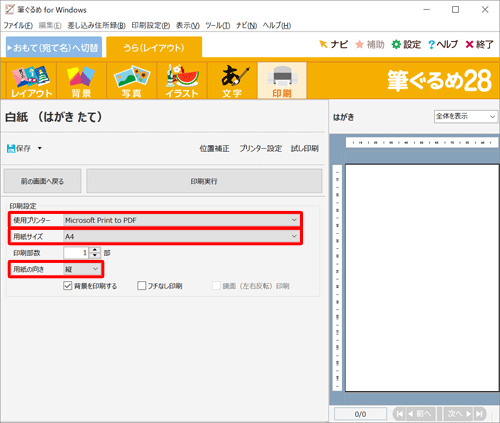This screenshot has height=423, width=500.
Task: Click 終了 red X to exit
Action: [479, 44]
